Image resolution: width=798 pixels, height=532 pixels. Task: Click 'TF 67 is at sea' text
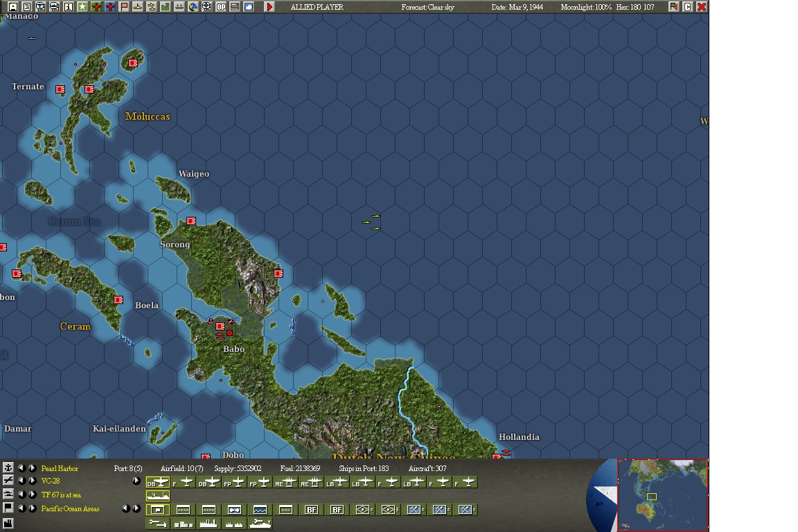point(61,495)
